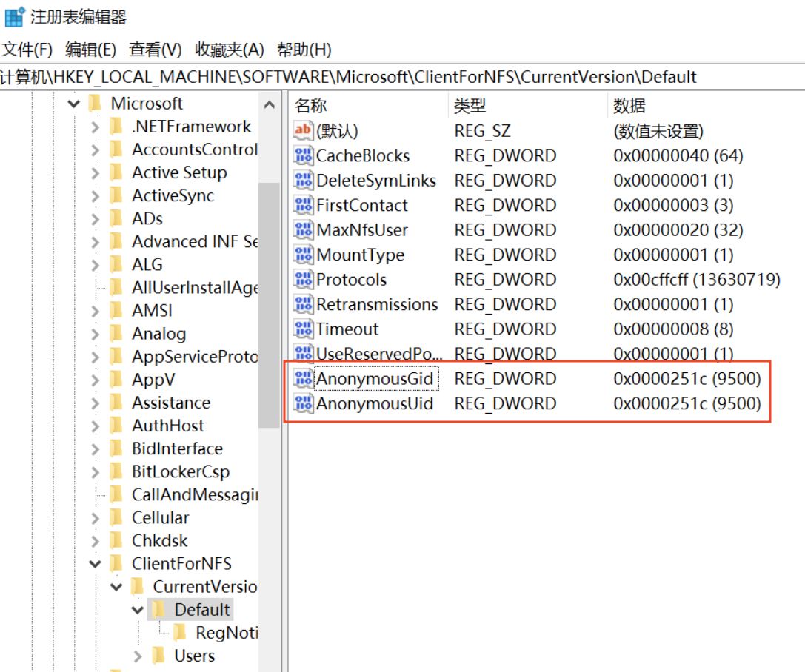
Task: Open the 收藏夹(A) favorites menu
Action: tap(229, 50)
